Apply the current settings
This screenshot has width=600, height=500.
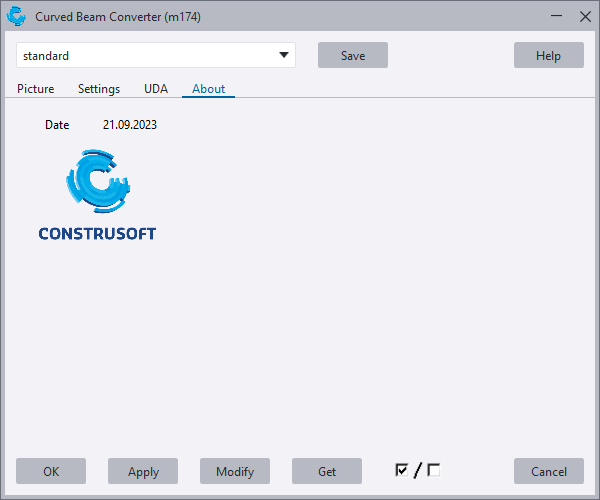coord(143,471)
